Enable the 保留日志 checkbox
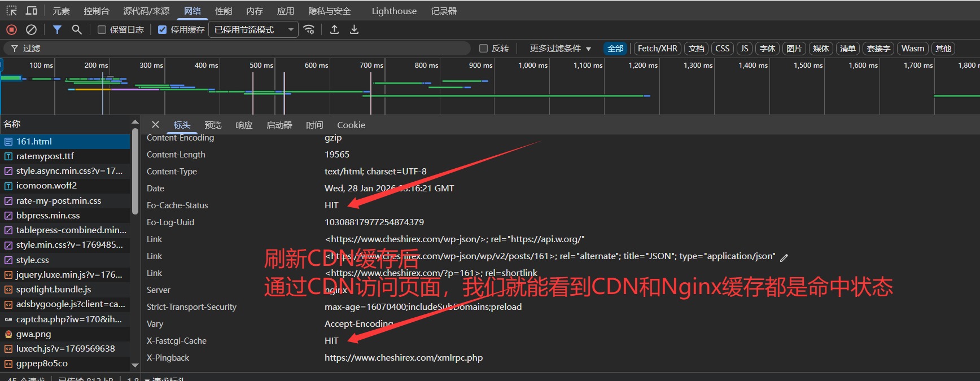 (102, 30)
